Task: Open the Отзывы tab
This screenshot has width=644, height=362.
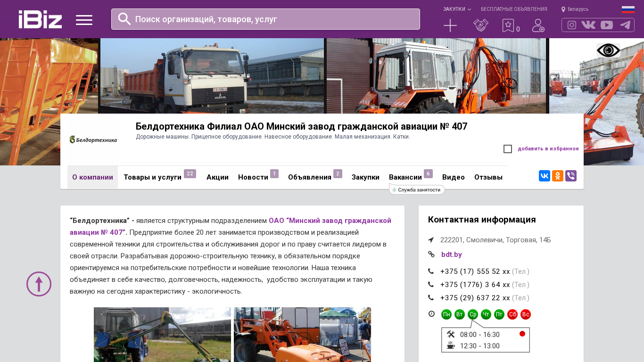Action: point(488,177)
